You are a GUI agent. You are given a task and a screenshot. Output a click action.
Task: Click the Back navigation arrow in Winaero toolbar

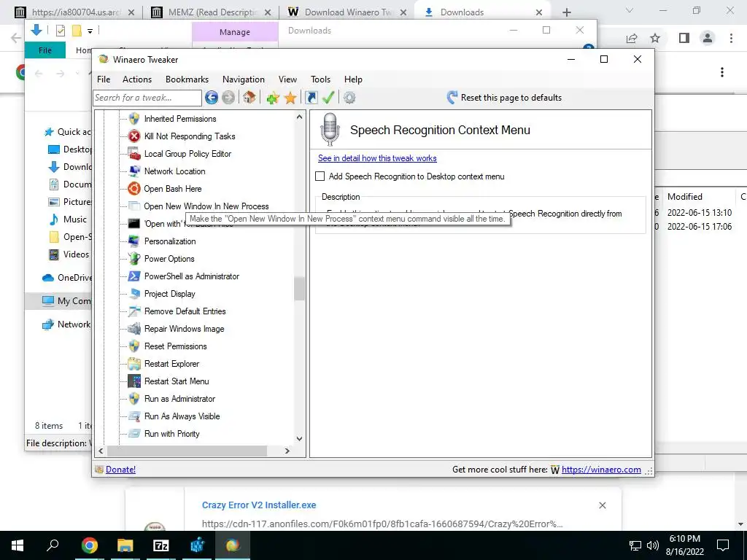click(212, 98)
